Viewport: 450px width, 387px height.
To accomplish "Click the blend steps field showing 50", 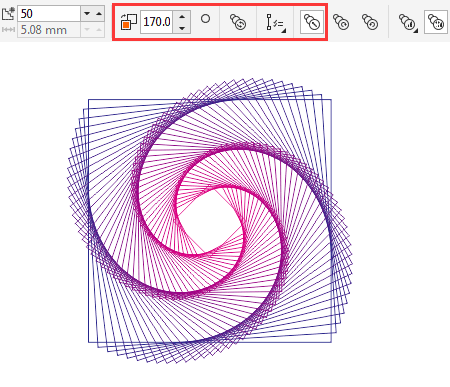I will (x=49, y=14).
